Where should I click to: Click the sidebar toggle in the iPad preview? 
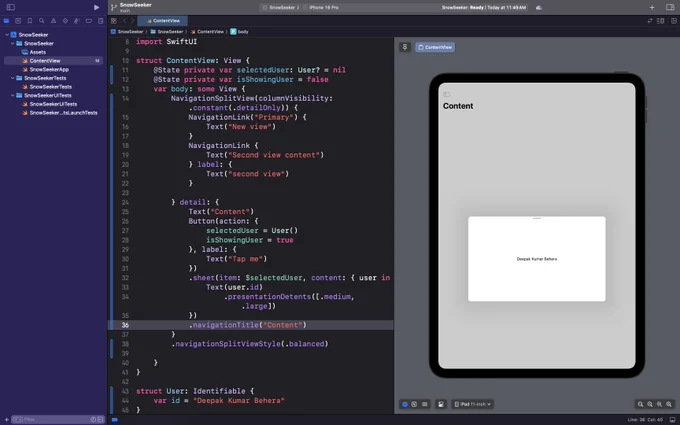point(447,94)
